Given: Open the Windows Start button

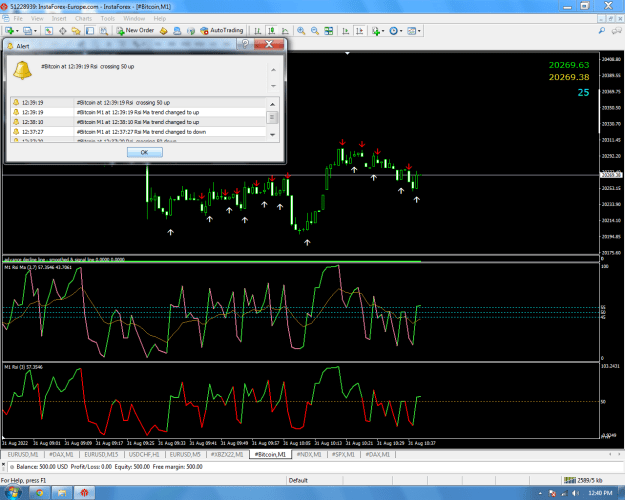Looking at the screenshot, I should [x=13, y=493].
